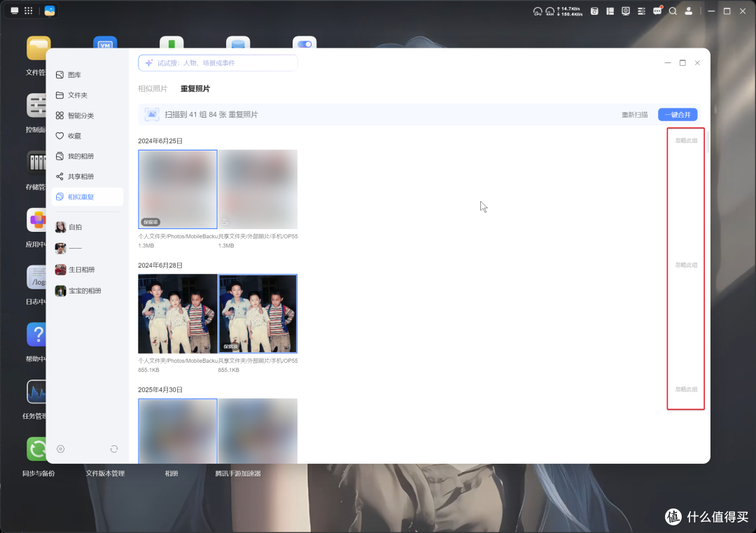The height and width of the screenshot is (533, 756).
Task: Click the 相册 desktop label
Action: 171,473
